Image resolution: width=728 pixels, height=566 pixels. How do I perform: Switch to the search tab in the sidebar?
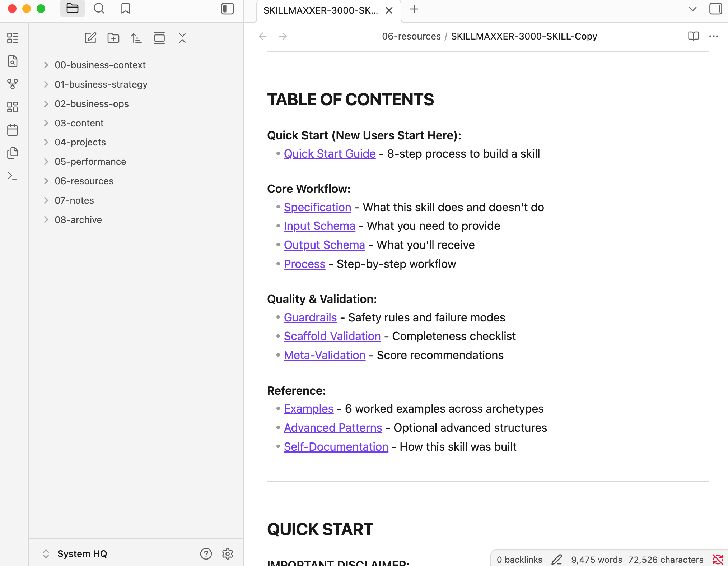(99, 9)
